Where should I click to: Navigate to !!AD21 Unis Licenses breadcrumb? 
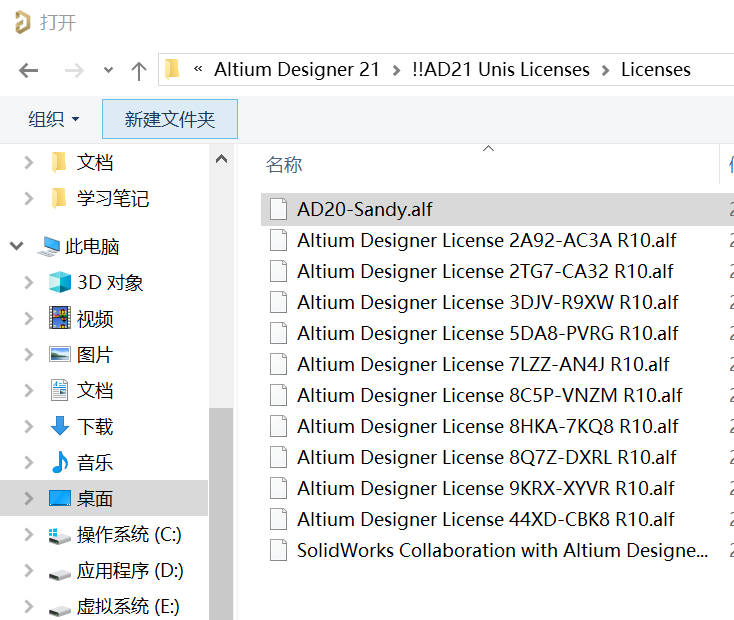(x=500, y=69)
